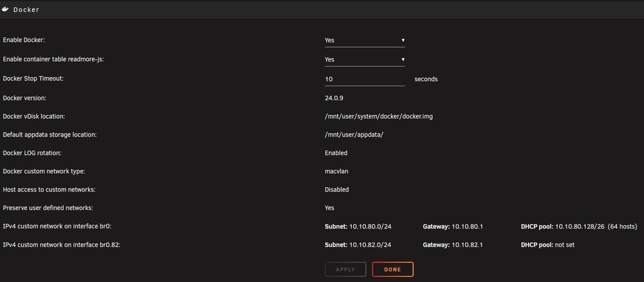Click gateway value 10.10.80.1
The image size is (644, 282).
click(x=468, y=227)
